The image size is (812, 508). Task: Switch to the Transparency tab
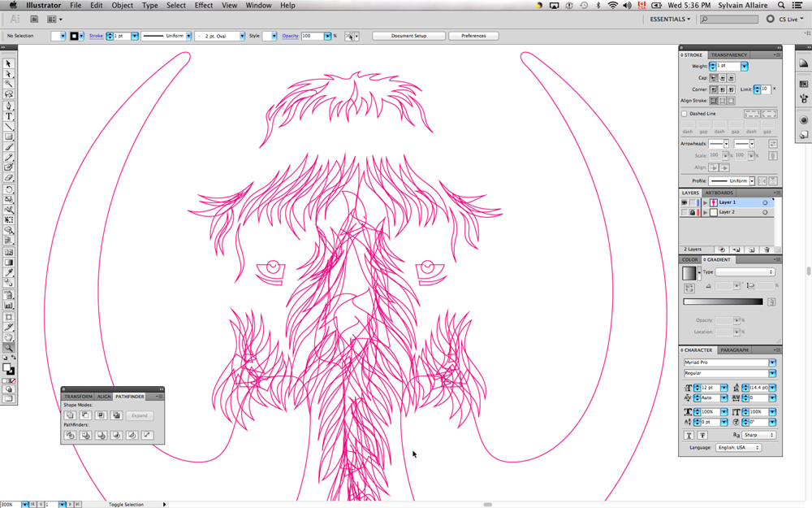[728, 55]
